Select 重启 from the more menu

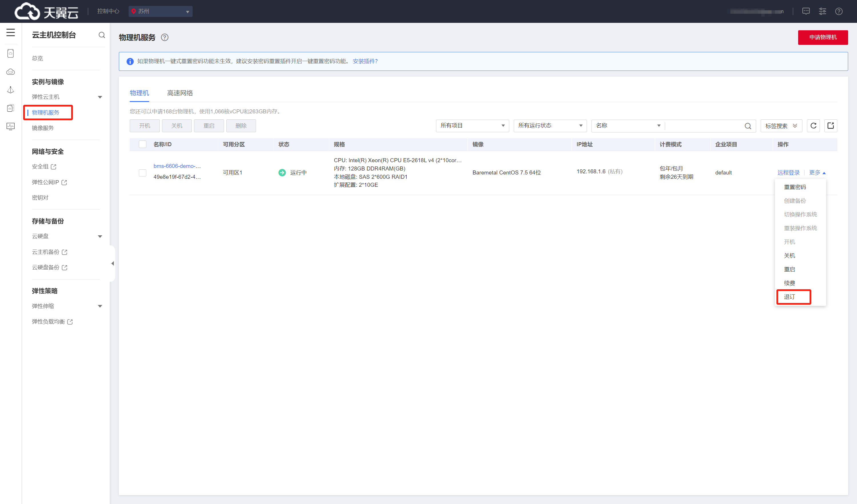coord(789,269)
